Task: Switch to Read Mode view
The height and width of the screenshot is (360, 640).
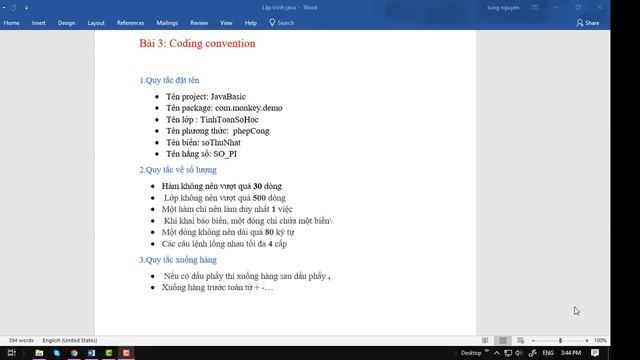Action: [485, 340]
